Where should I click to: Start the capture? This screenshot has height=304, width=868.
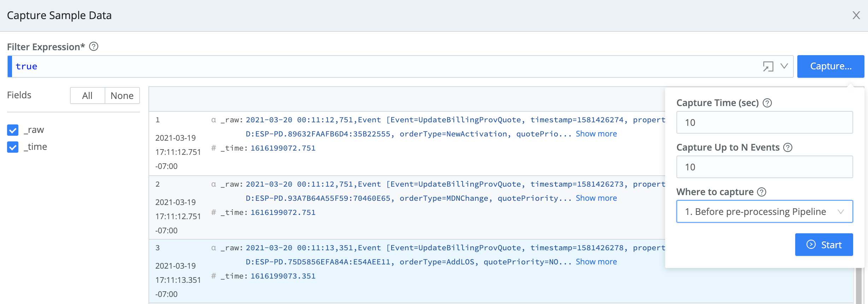click(x=824, y=245)
